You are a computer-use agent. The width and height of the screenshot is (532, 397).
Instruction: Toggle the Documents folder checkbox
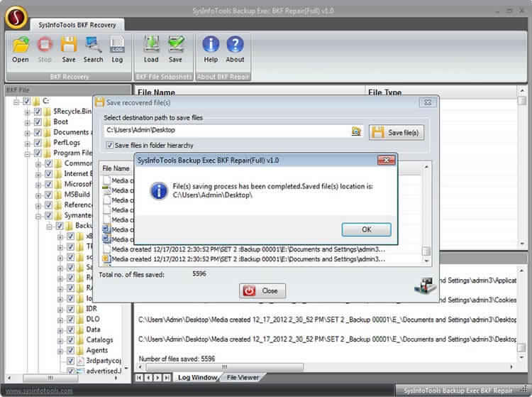coord(38,132)
